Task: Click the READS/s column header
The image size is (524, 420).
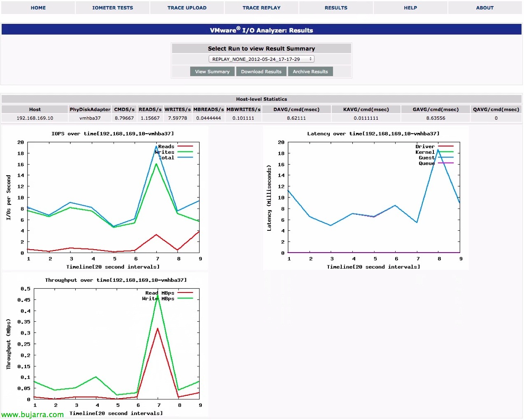Action: 150,109
